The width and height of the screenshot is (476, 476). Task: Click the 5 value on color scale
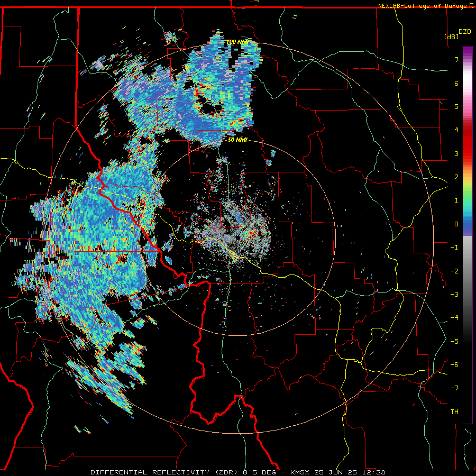pos(456,106)
